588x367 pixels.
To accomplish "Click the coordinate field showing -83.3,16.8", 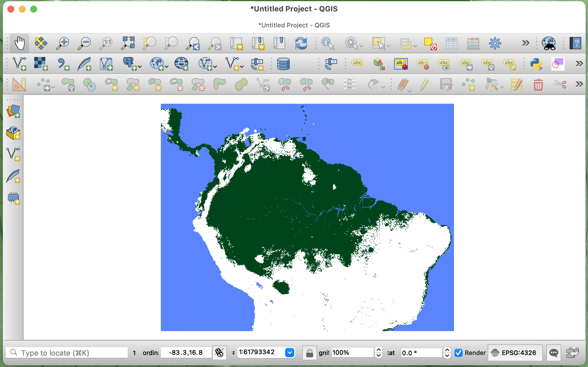I will coord(186,353).
